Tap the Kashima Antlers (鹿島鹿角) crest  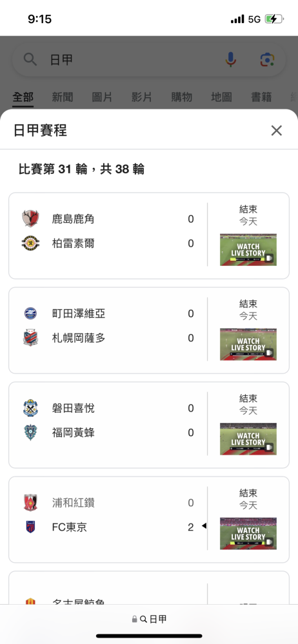tap(30, 218)
